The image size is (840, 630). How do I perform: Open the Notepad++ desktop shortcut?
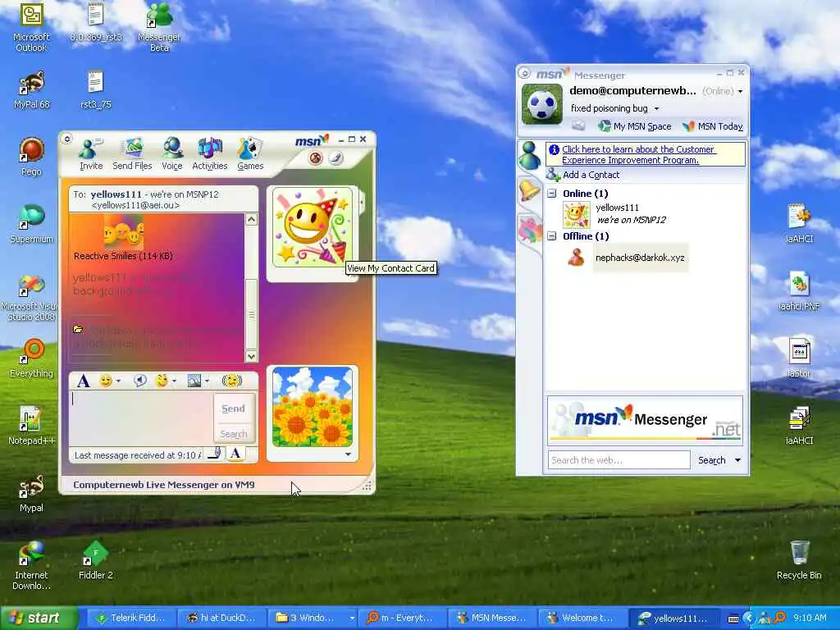31,426
